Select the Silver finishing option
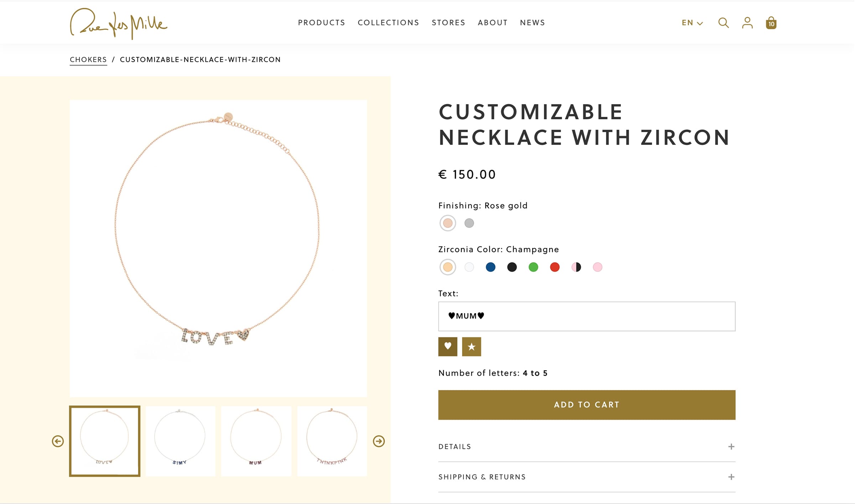Screen dimensions: 855x504 pos(469,223)
